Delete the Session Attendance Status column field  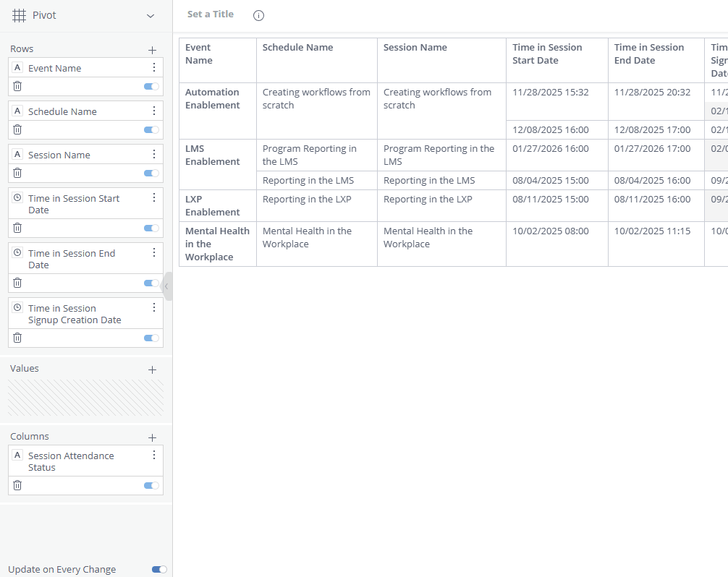17,485
